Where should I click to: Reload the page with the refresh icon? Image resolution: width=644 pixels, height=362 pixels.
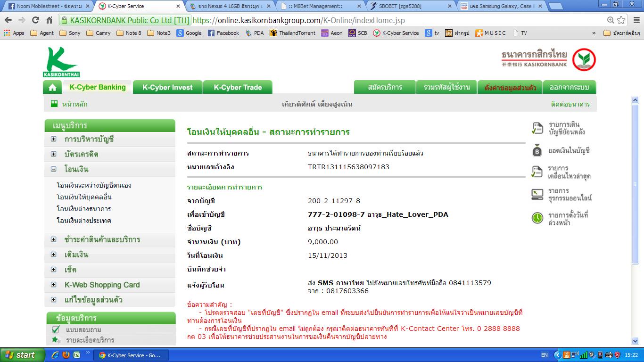click(x=35, y=20)
